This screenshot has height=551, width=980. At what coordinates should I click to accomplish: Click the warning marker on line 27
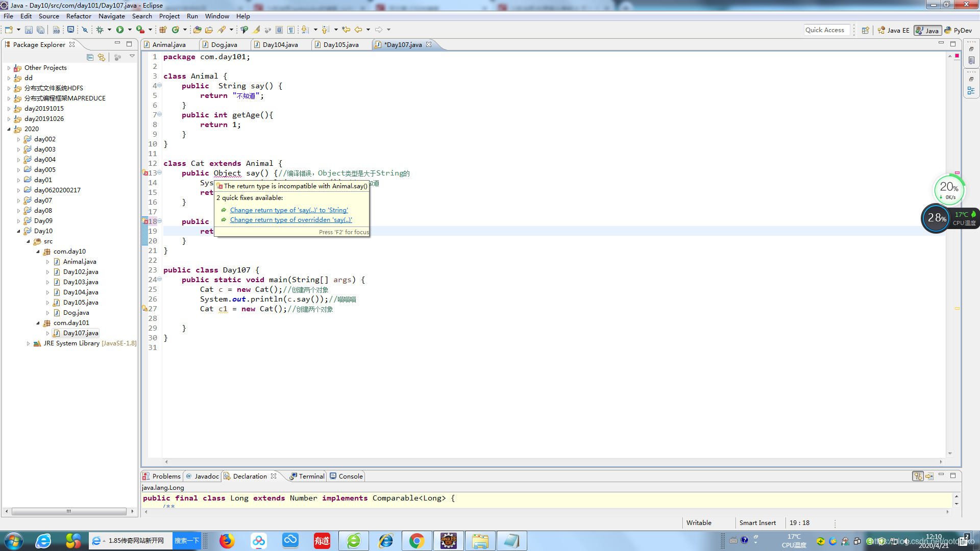pos(145,309)
